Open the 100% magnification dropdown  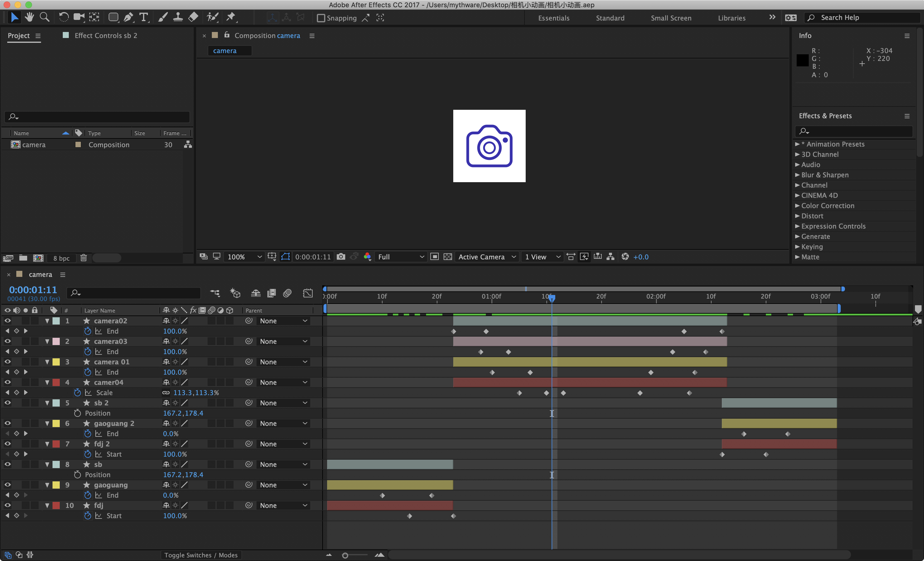tap(244, 257)
